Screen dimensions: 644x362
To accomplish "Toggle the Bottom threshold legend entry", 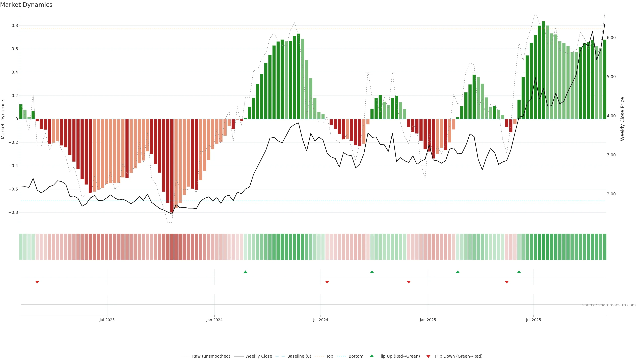I will [356, 356].
